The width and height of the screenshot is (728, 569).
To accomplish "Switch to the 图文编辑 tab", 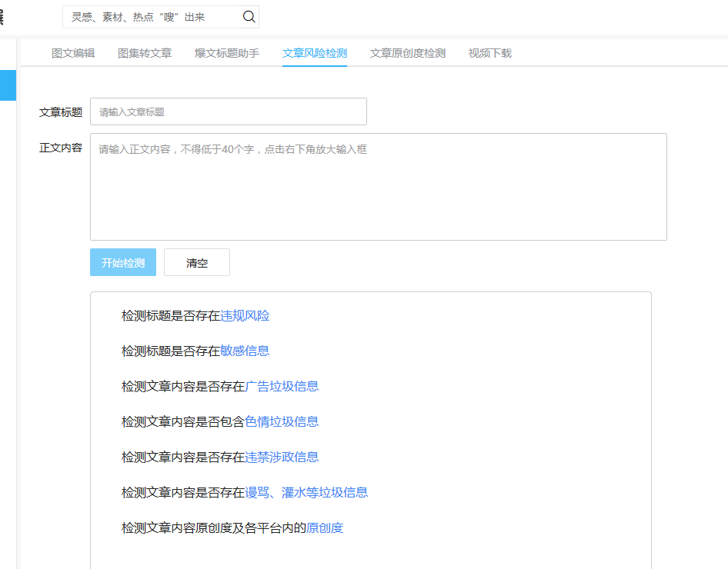I will point(73,53).
